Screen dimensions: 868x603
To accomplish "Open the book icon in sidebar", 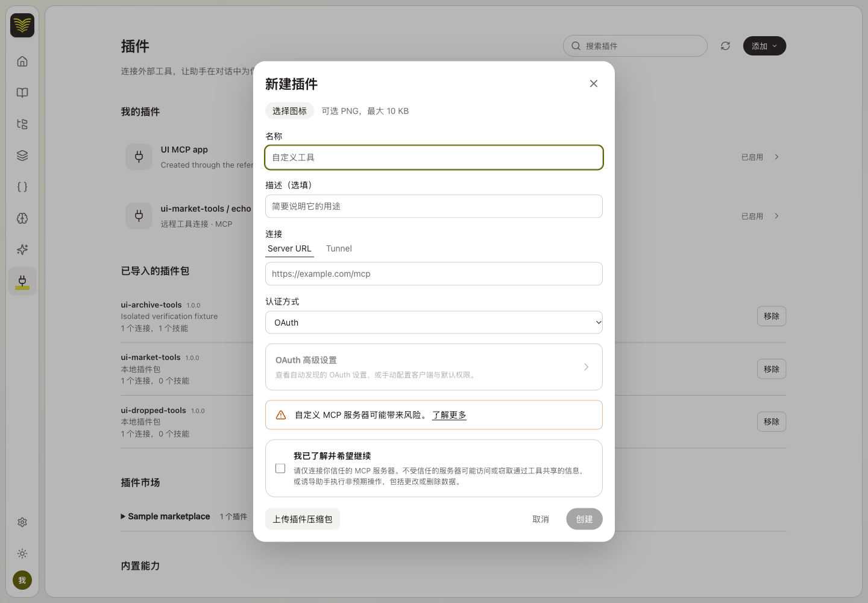I will pos(22,93).
